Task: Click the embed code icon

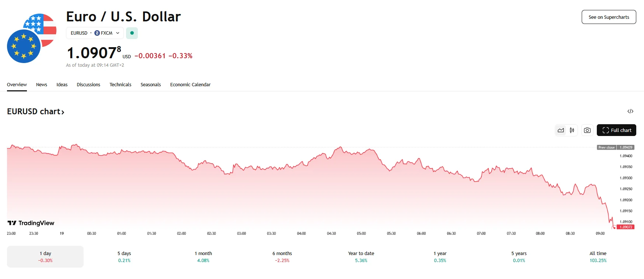Action: (630, 111)
